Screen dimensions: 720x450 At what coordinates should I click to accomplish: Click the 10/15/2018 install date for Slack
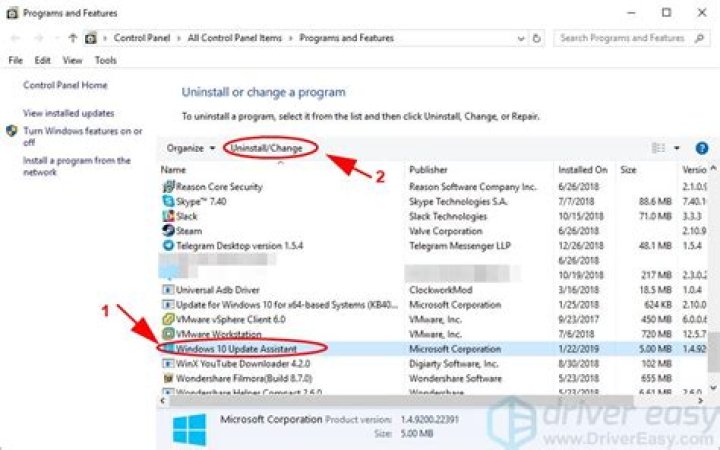click(581, 216)
